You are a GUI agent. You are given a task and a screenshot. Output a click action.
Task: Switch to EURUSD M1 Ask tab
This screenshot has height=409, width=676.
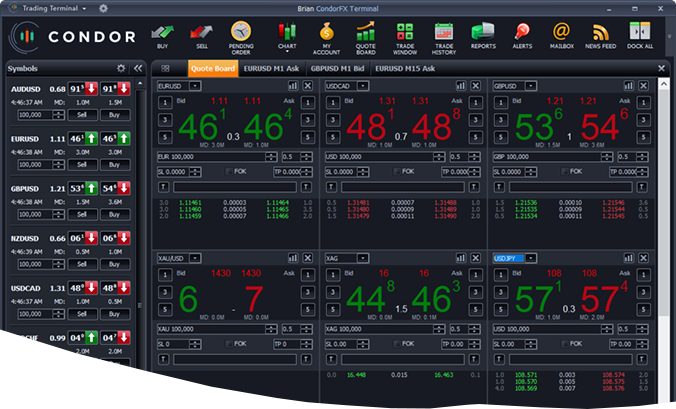click(272, 69)
